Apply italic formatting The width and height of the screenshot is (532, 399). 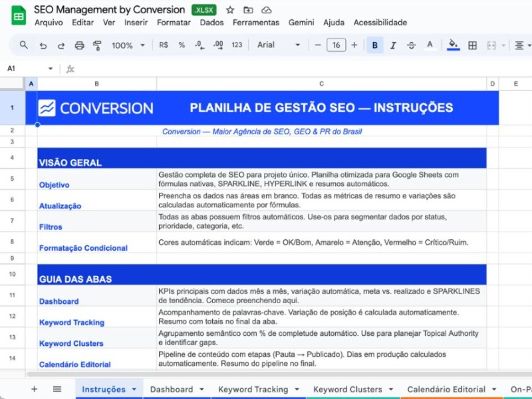coord(394,45)
